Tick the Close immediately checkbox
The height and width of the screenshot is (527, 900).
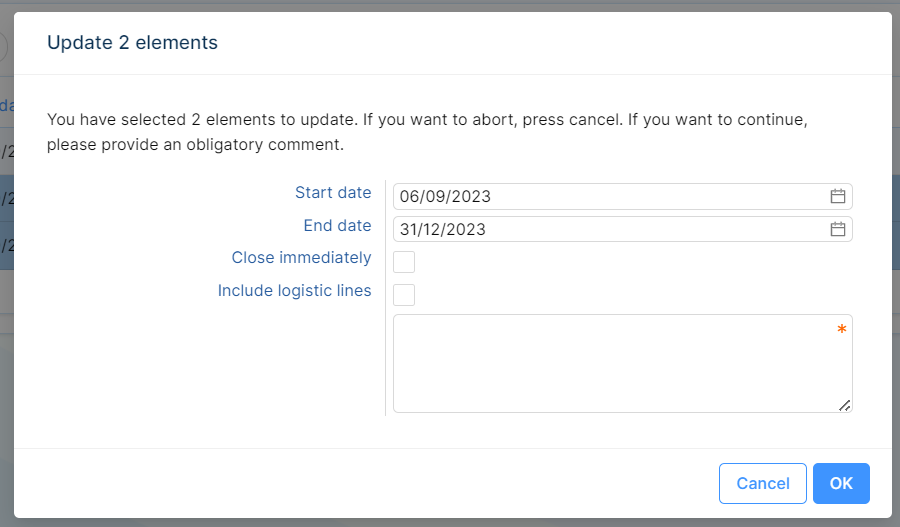404,262
